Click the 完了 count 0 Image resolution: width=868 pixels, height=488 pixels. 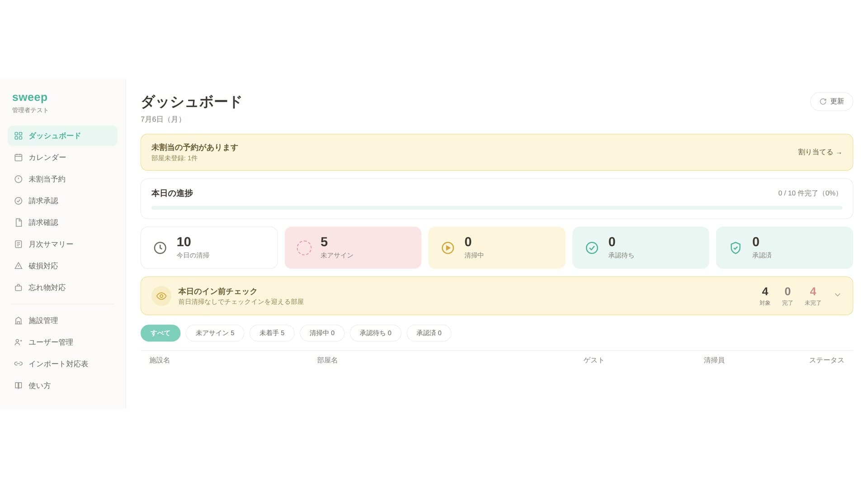(788, 291)
